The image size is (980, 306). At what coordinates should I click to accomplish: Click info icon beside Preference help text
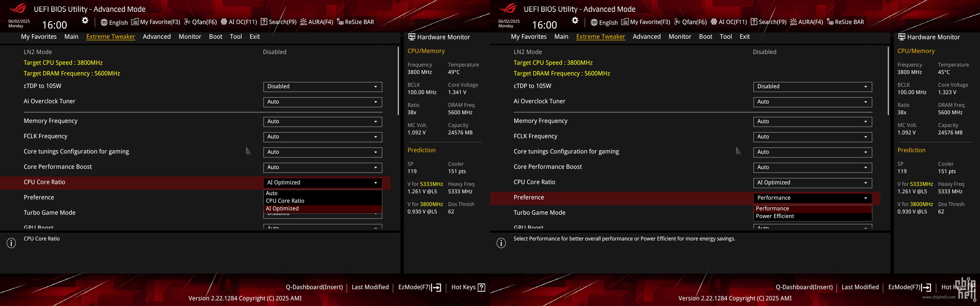click(x=501, y=243)
